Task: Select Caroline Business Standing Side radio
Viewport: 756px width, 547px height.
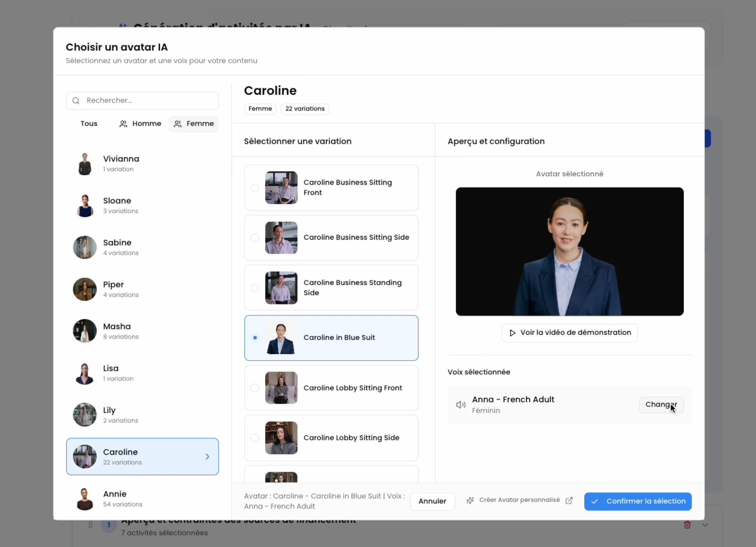Action: pyautogui.click(x=255, y=288)
